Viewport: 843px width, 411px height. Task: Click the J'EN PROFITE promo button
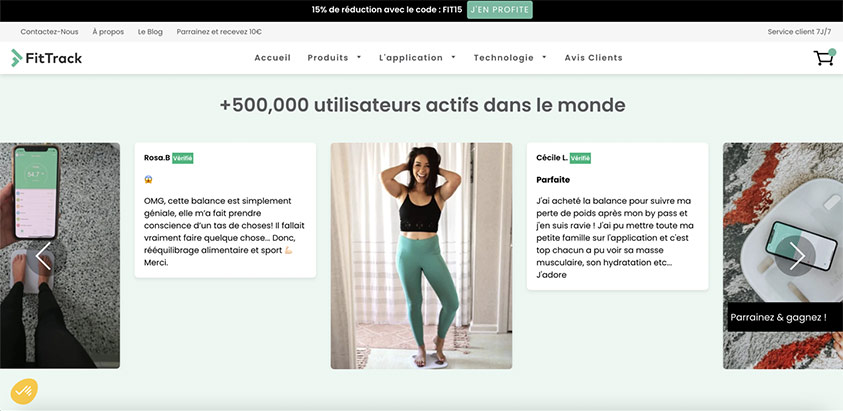(499, 10)
